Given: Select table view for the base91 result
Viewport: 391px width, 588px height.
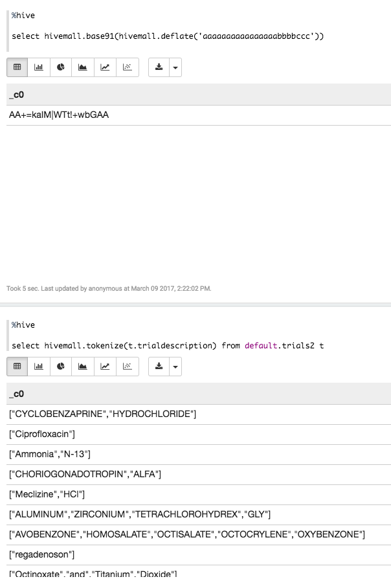Looking at the screenshot, I should [x=17, y=67].
